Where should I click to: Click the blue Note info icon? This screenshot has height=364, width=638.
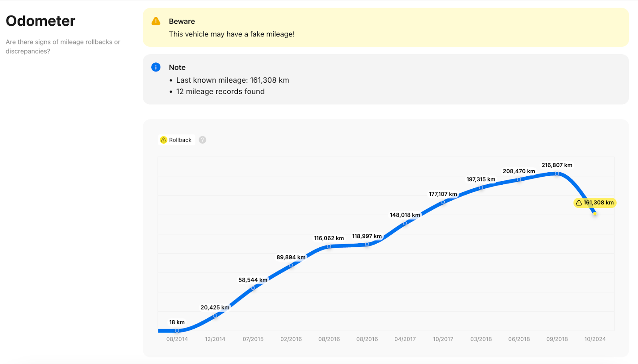(156, 67)
